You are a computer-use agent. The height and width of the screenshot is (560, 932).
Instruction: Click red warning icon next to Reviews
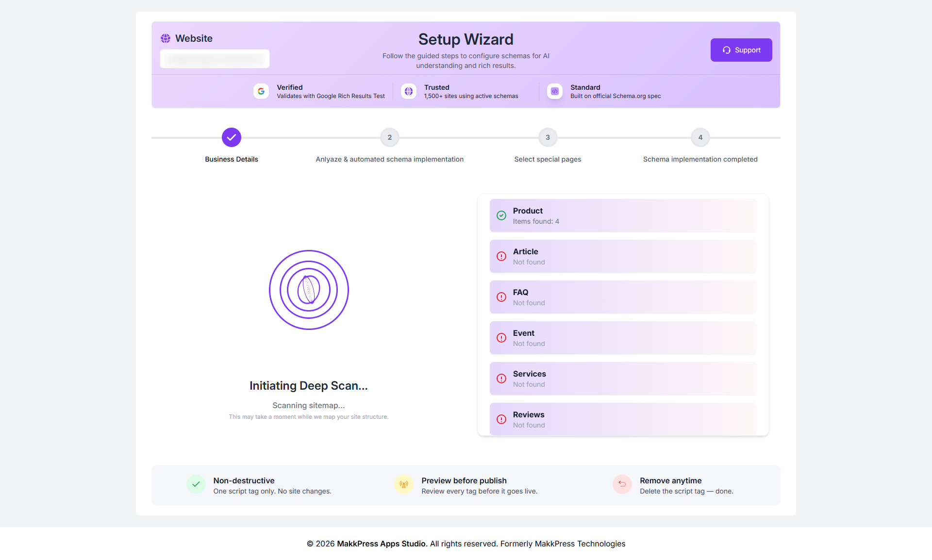click(501, 419)
